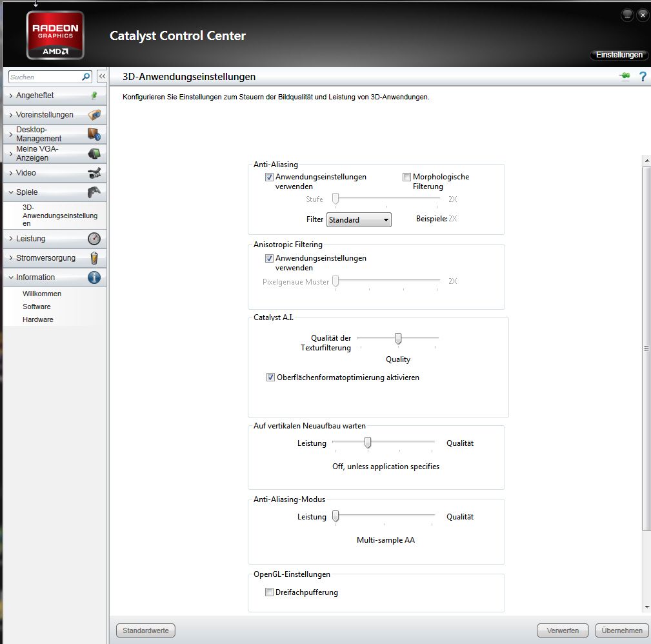
Task: Open the Filter Standard dropdown
Action: coord(359,219)
